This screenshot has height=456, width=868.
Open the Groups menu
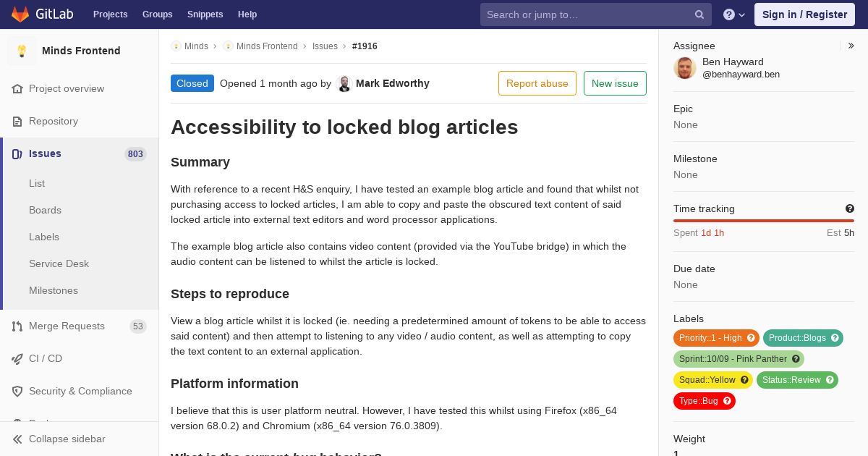[157, 14]
